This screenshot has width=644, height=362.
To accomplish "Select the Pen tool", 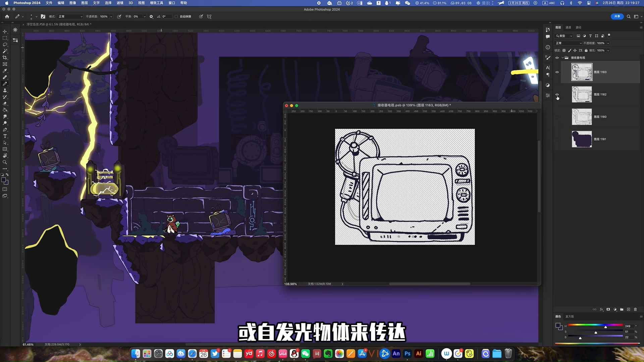I will pos(5,130).
